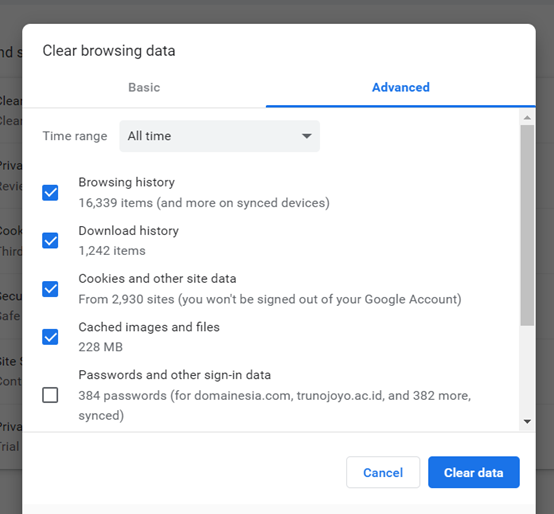Enable Passwords and other sign-in data checkbox
554x514 pixels.
click(50, 395)
